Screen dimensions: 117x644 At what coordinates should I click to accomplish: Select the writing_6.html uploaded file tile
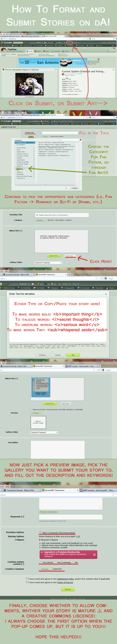click(x=41, y=388)
